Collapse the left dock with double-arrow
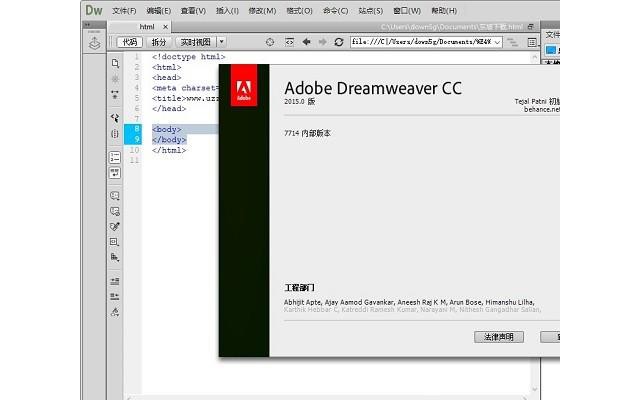 pos(87,25)
